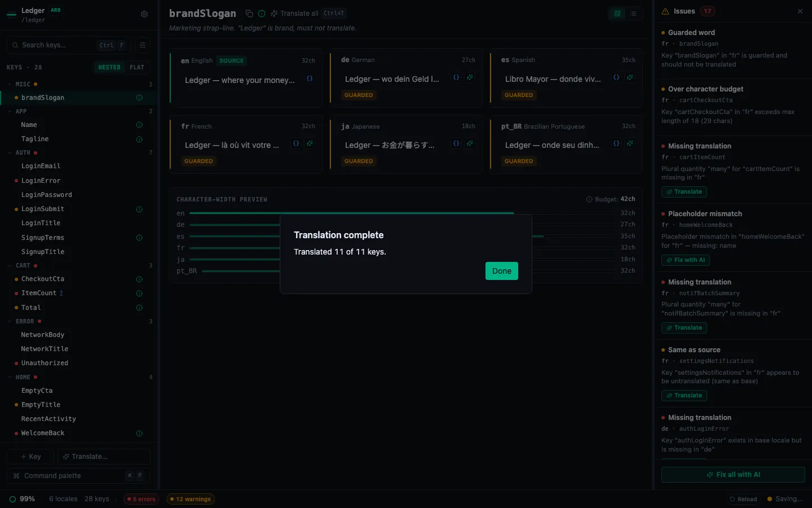The width and height of the screenshot is (812, 508).
Task: Translate settingsNotifications same-as-source issue
Action: click(x=684, y=396)
